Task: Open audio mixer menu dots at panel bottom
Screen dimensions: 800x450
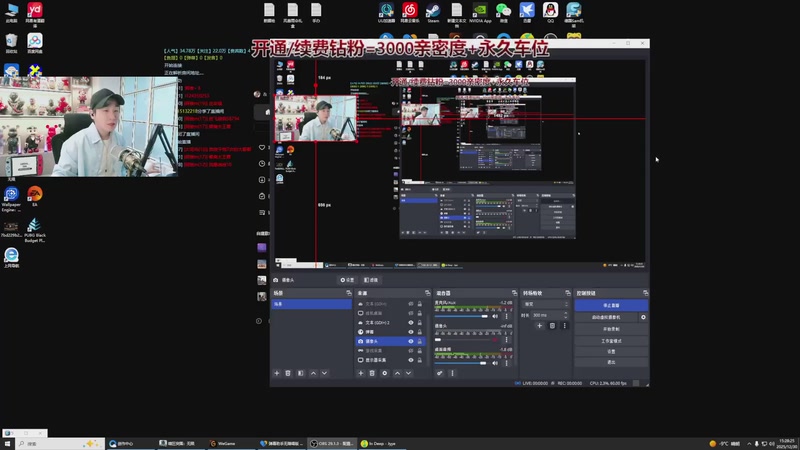Action: click(452, 373)
